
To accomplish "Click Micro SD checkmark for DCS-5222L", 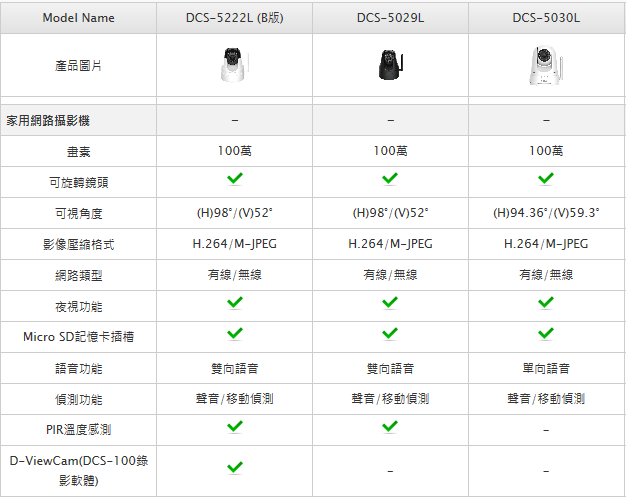I will pyautogui.click(x=235, y=333).
